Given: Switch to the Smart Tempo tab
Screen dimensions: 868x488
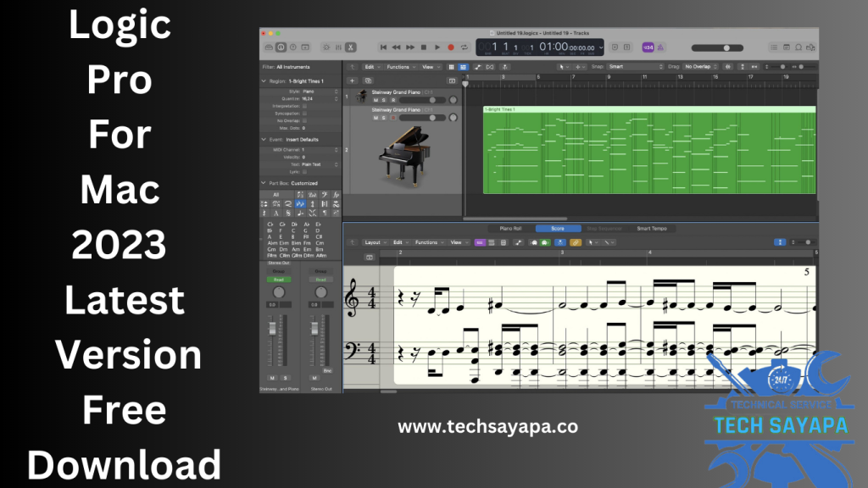Looking at the screenshot, I should coord(652,229).
